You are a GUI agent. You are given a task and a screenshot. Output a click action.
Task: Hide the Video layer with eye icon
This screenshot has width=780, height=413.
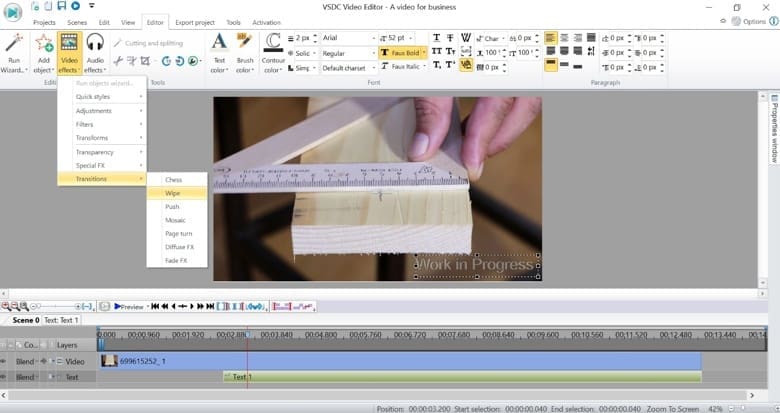(x=4, y=361)
